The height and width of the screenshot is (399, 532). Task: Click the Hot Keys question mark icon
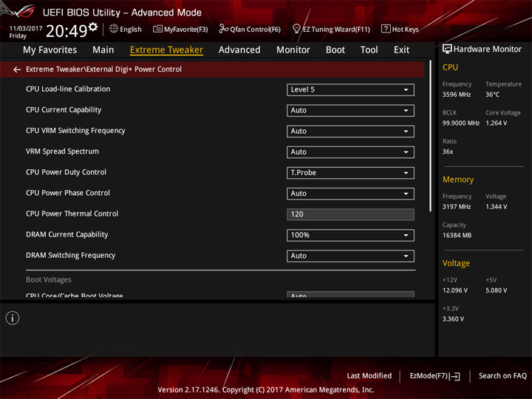(386, 29)
